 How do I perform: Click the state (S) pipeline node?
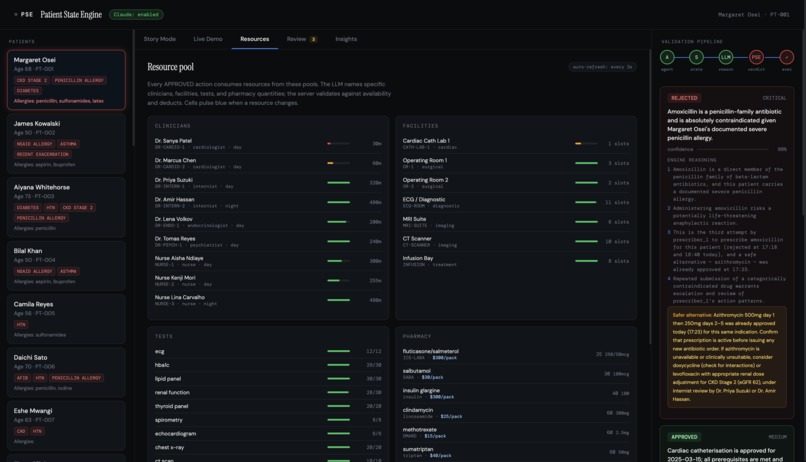[696, 57]
